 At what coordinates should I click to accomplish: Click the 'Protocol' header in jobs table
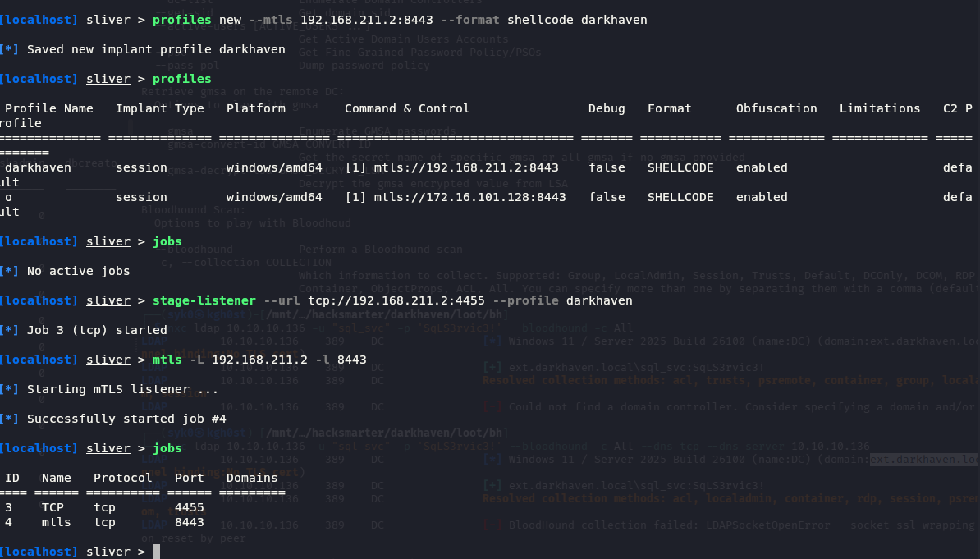[x=122, y=479]
